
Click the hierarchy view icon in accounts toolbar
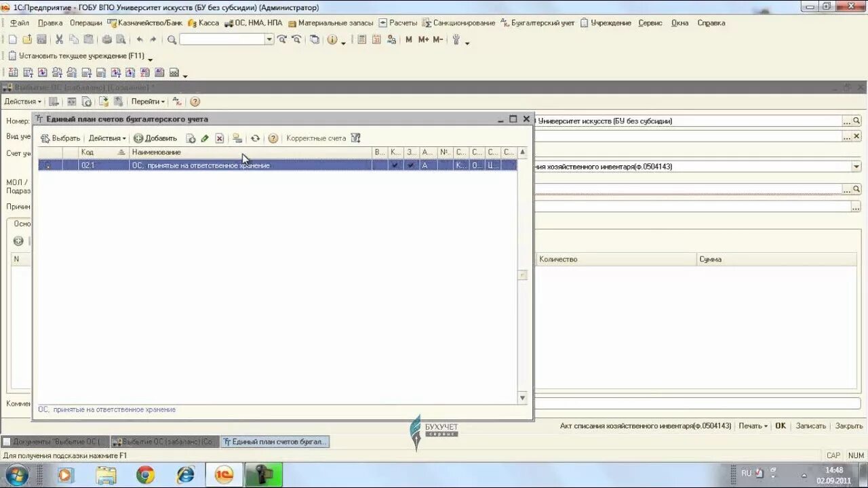click(x=237, y=138)
